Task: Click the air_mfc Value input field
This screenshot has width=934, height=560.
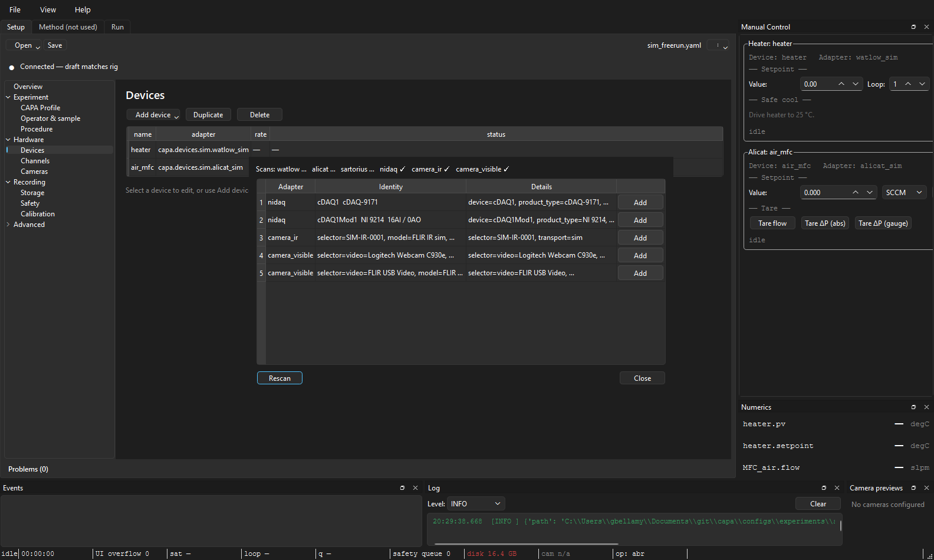Action: coord(825,193)
